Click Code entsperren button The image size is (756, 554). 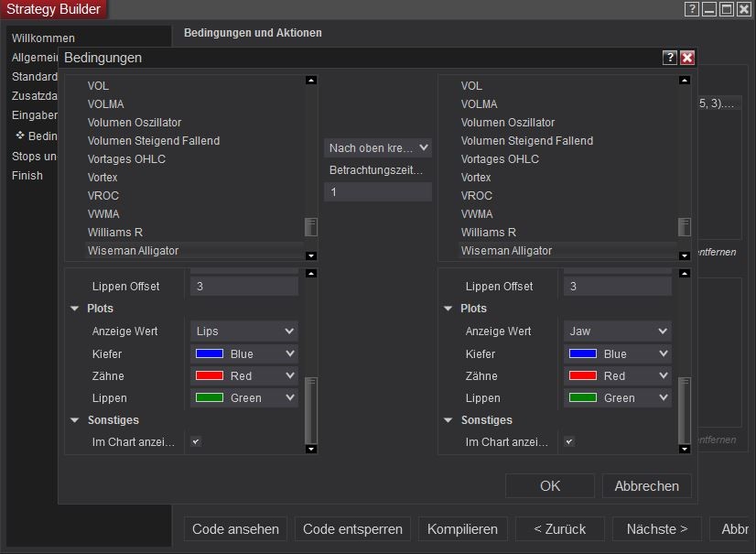[352, 529]
